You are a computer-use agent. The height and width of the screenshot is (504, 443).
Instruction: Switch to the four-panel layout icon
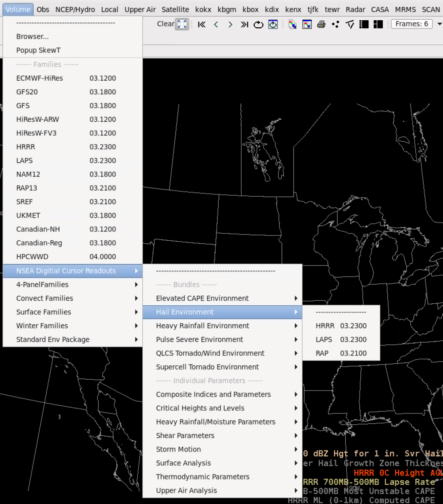tap(378, 24)
